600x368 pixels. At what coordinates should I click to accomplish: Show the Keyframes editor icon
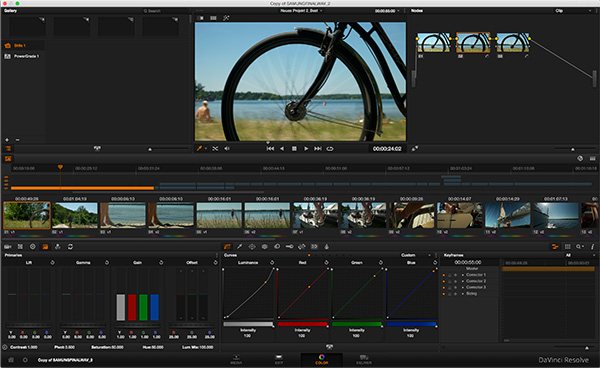click(x=555, y=247)
